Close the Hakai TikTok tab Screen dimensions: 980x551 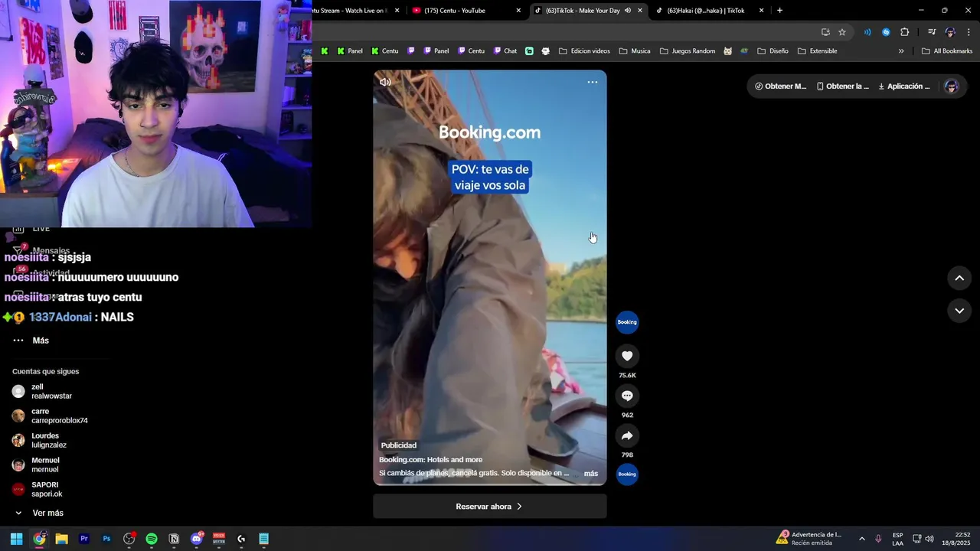point(761,11)
